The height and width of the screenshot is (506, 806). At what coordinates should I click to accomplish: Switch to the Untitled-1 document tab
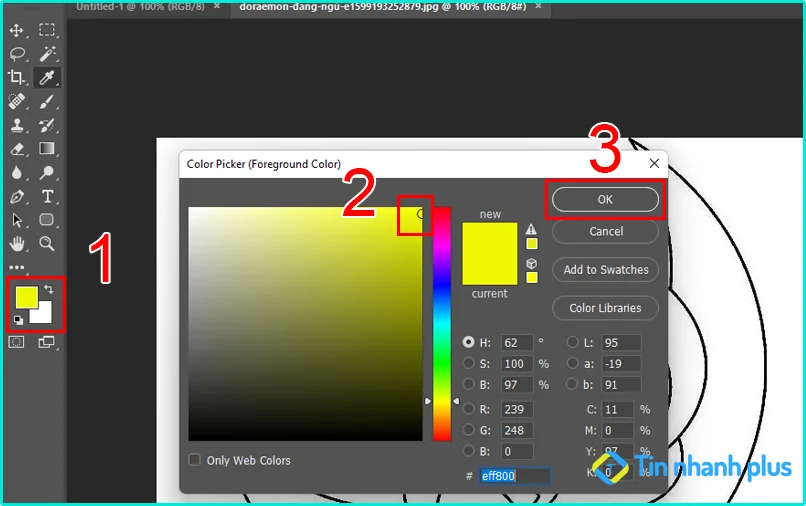point(140,7)
